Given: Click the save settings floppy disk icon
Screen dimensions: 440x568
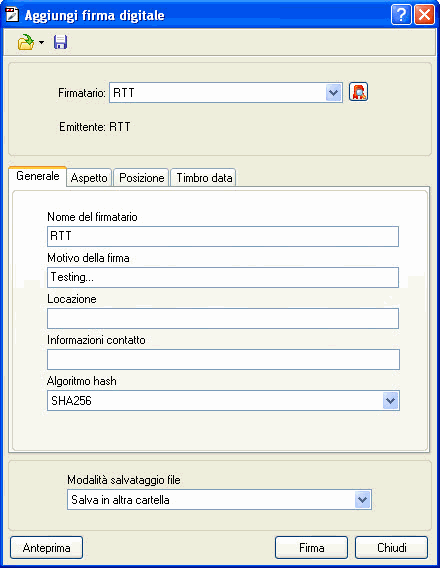Looking at the screenshot, I should (x=60, y=42).
